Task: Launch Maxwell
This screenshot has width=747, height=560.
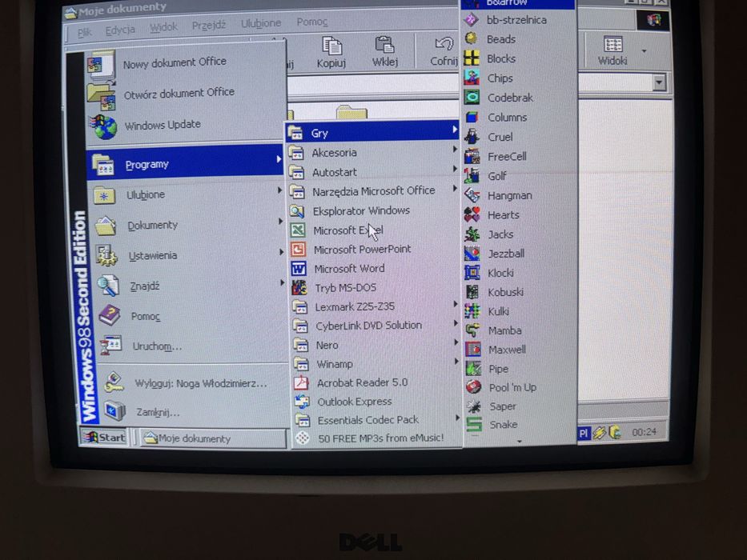Action: click(518, 350)
